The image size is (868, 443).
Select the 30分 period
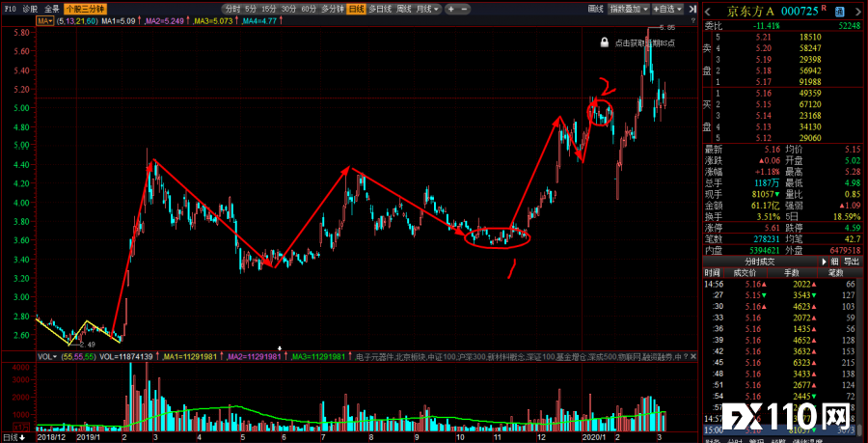[x=287, y=9]
